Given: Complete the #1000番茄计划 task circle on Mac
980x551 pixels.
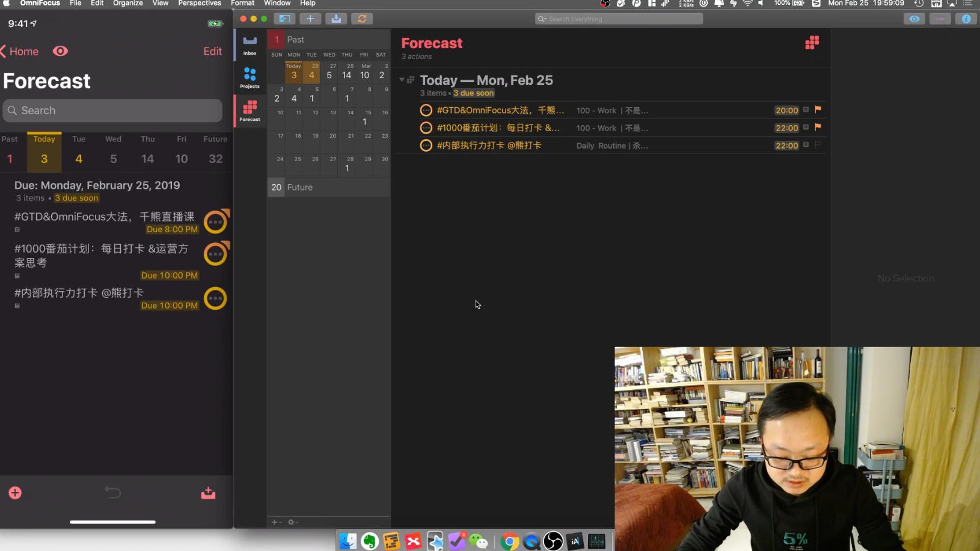Looking at the screenshot, I should click(426, 128).
